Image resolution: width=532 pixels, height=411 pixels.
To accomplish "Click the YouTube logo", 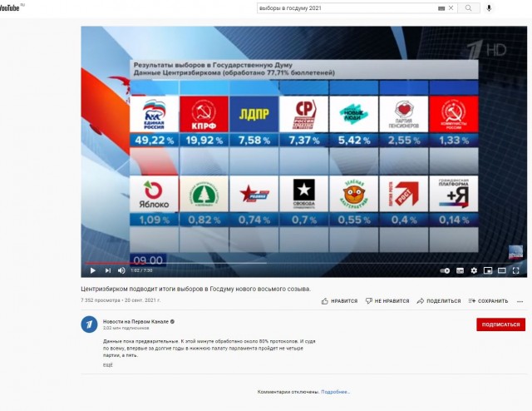I will (x=9, y=7).
